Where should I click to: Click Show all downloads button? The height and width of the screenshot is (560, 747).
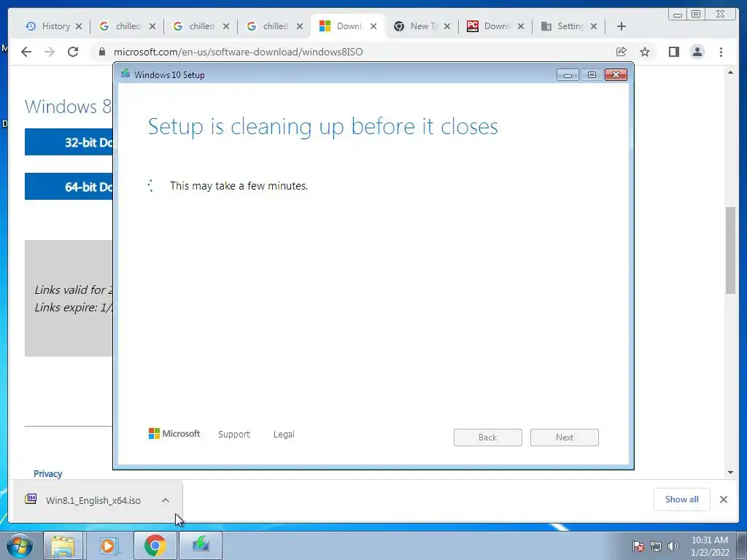pyautogui.click(x=682, y=499)
